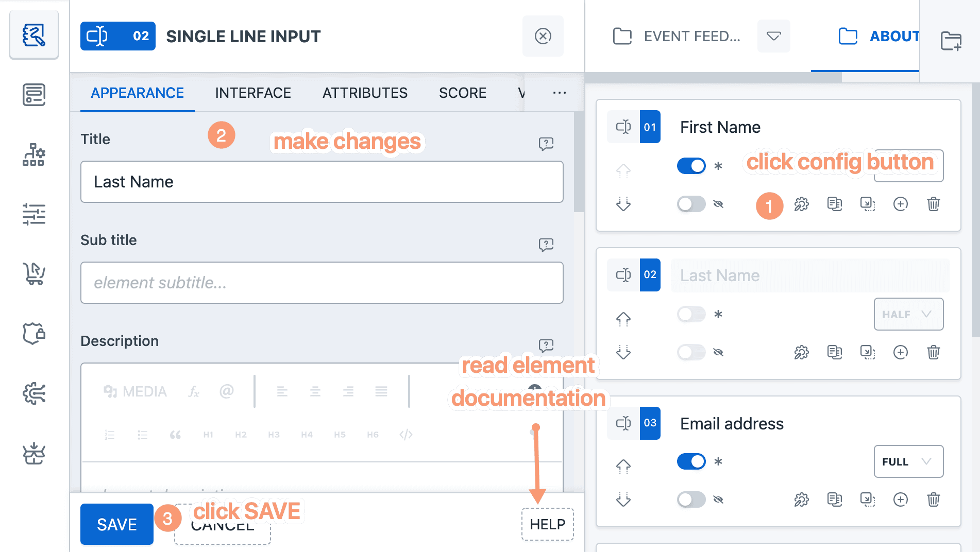Open help tooltip for Title field
The width and height of the screenshot is (980, 552).
pos(546,143)
